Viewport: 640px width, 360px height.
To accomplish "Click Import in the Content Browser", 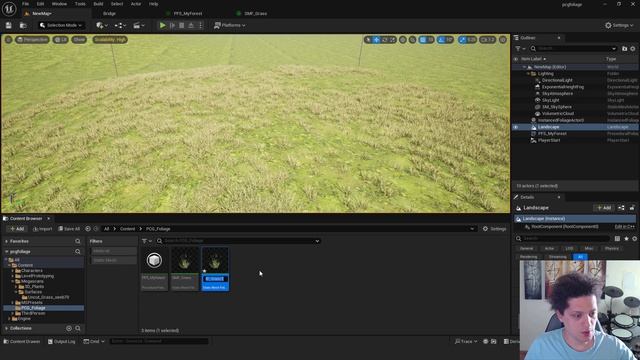I will click(x=42, y=229).
